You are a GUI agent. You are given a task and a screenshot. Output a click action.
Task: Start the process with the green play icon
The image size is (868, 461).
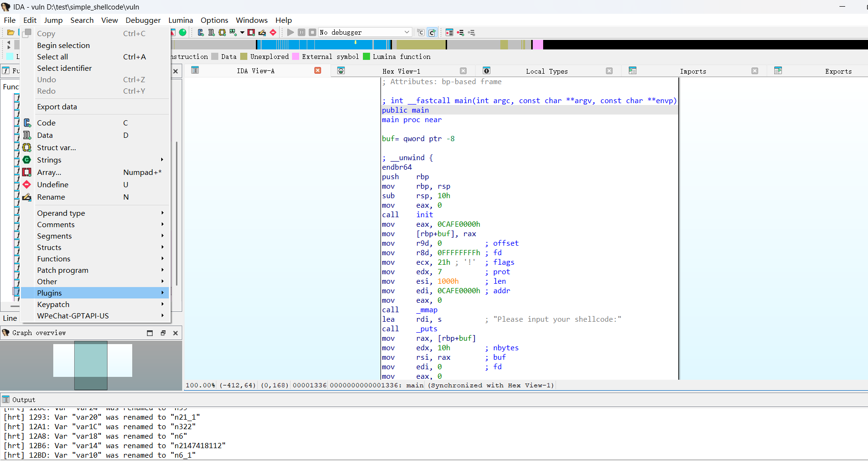(291, 32)
